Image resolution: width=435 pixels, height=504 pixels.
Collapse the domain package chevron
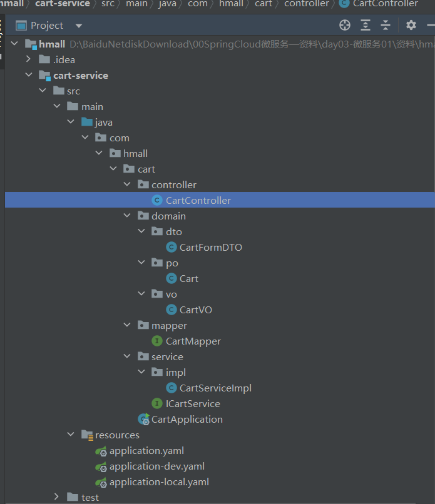tap(127, 215)
